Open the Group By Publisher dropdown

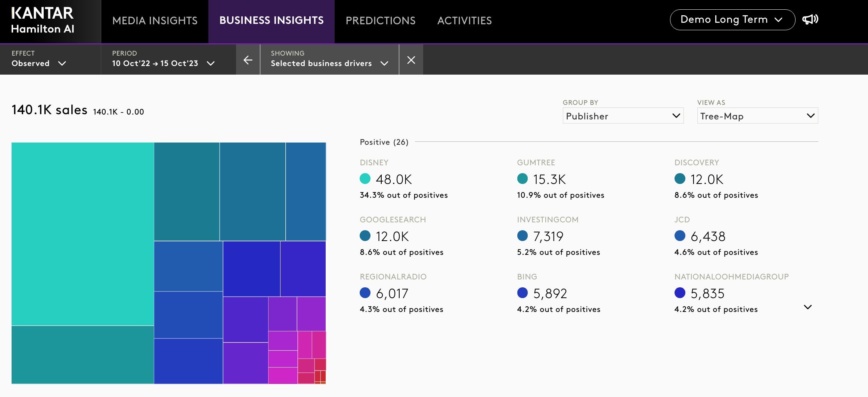click(623, 116)
